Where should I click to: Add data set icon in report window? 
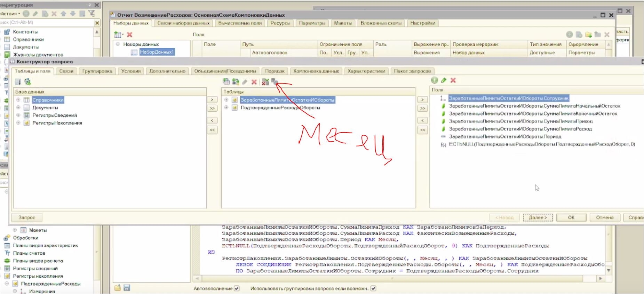point(118,34)
